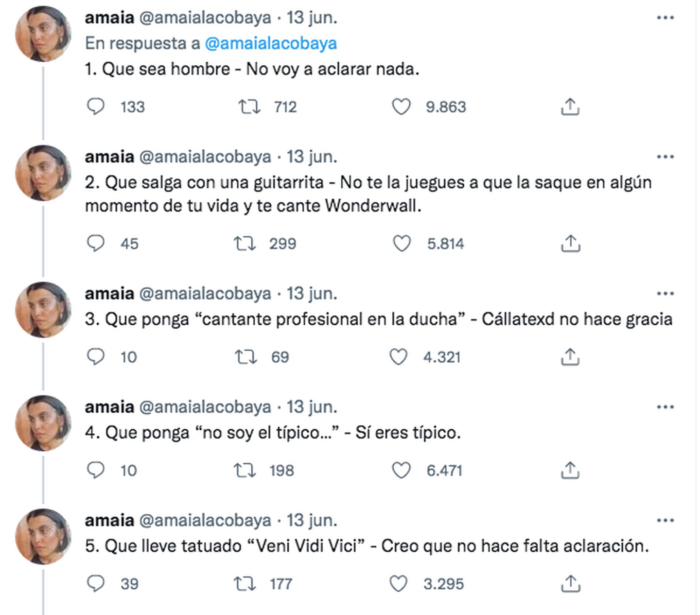Reply to the "Que sea hombre" tweet

[95, 106]
